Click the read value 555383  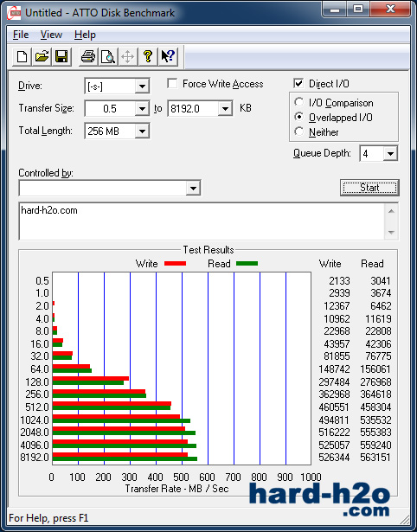tap(375, 433)
